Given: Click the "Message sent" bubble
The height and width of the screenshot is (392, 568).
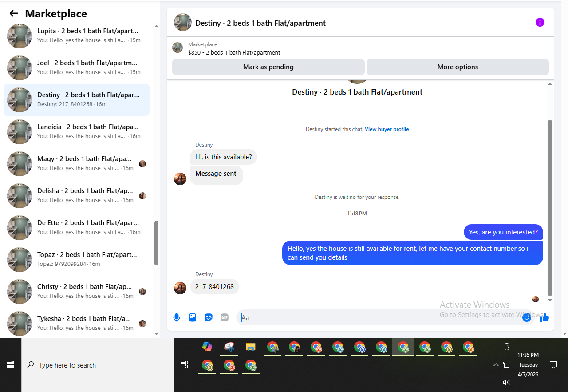Looking at the screenshot, I should 216,175.
